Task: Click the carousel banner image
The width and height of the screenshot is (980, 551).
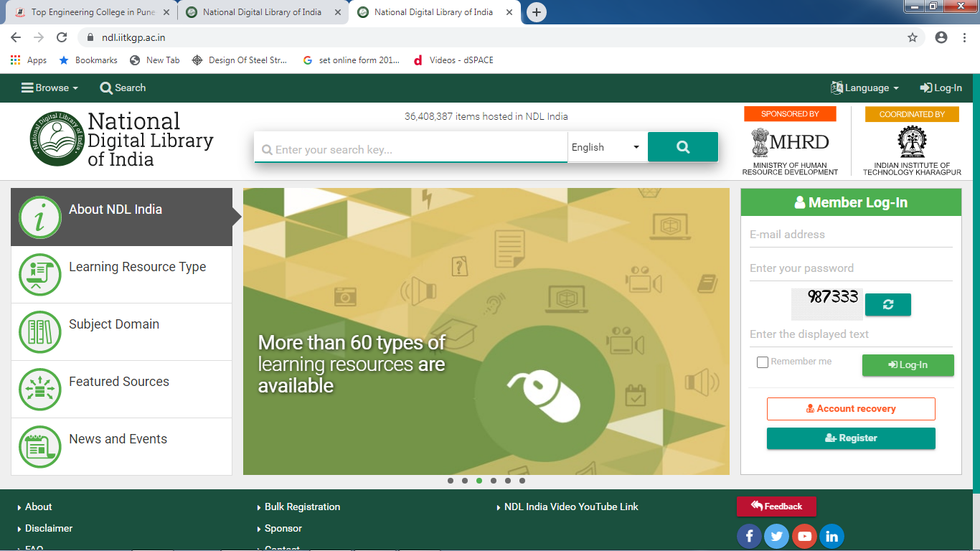Action: tap(486, 331)
